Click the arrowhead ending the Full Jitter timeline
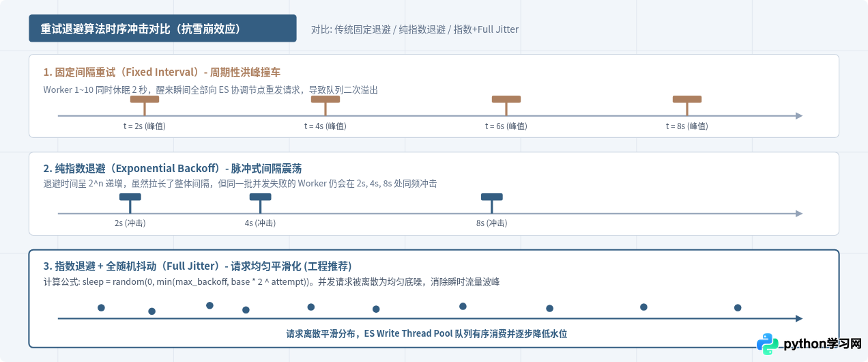This screenshot has width=868, height=362. click(799, 318)
